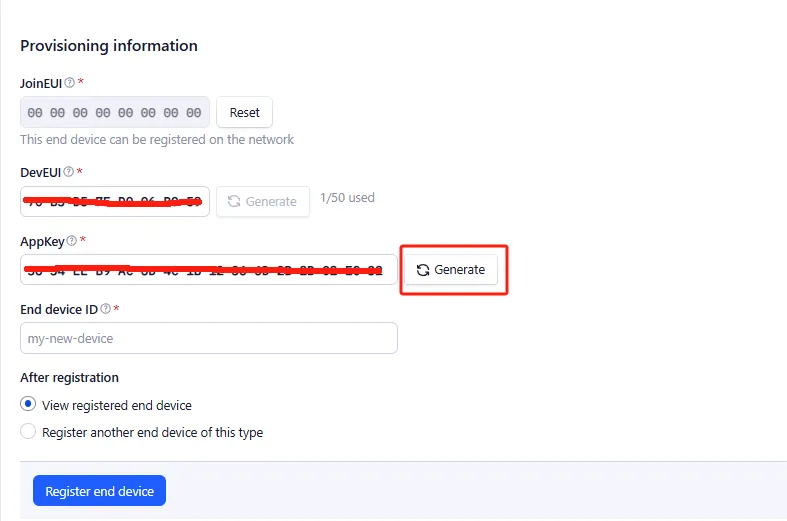Click the blue Register end device button

99,491
